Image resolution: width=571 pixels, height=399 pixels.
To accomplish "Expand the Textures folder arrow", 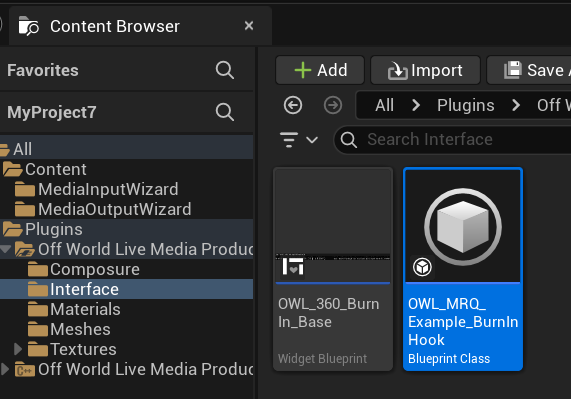I will (x=17, y=349).
